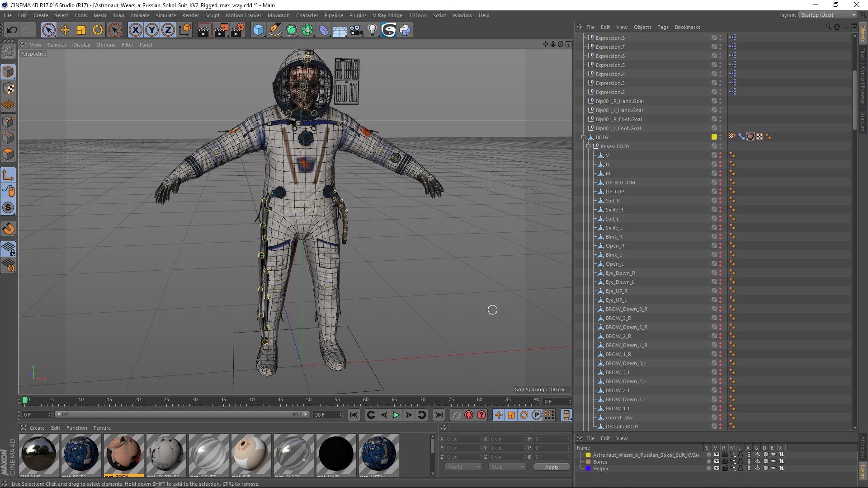Add a light object
Screen dimensions: 868x488
point(373,30)
